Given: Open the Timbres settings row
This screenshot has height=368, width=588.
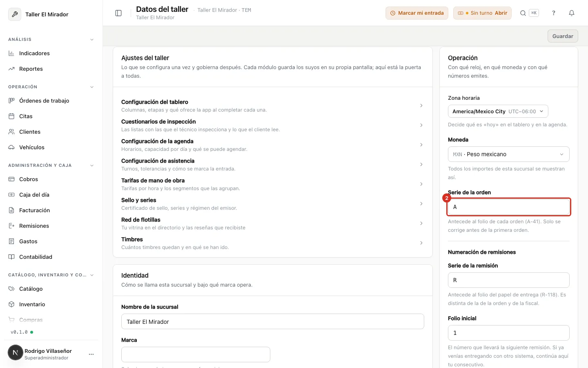Looking at the screenshot, I should (x=272, y=243).
